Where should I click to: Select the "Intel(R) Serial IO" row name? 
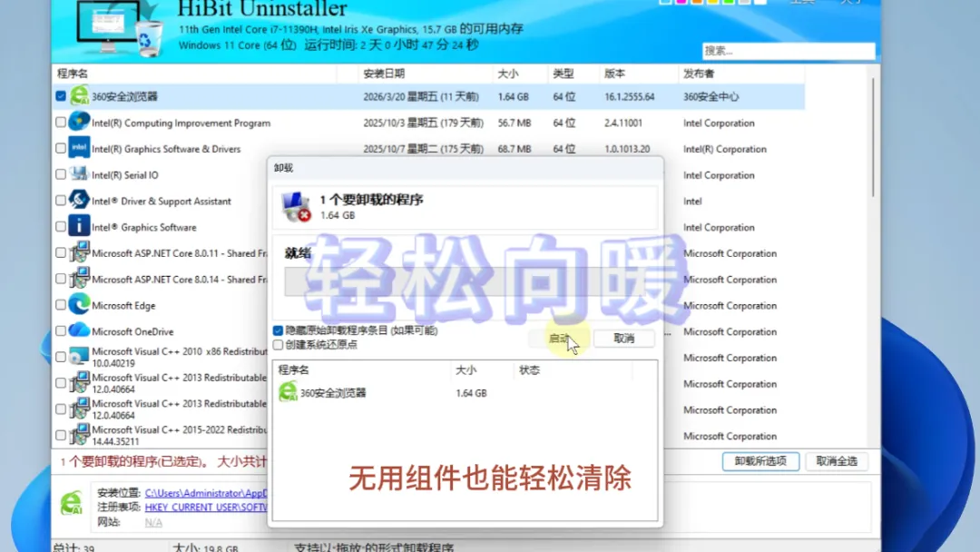125,175
